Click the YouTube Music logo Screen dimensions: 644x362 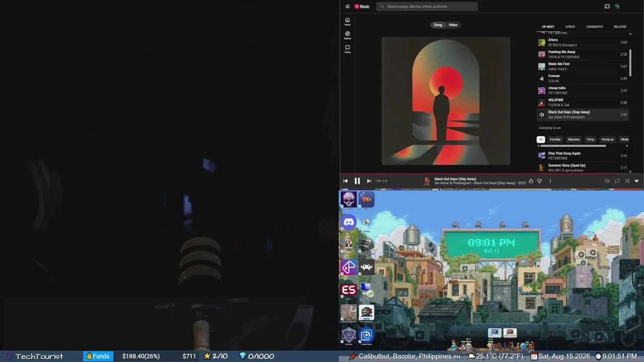pos(362,7)
